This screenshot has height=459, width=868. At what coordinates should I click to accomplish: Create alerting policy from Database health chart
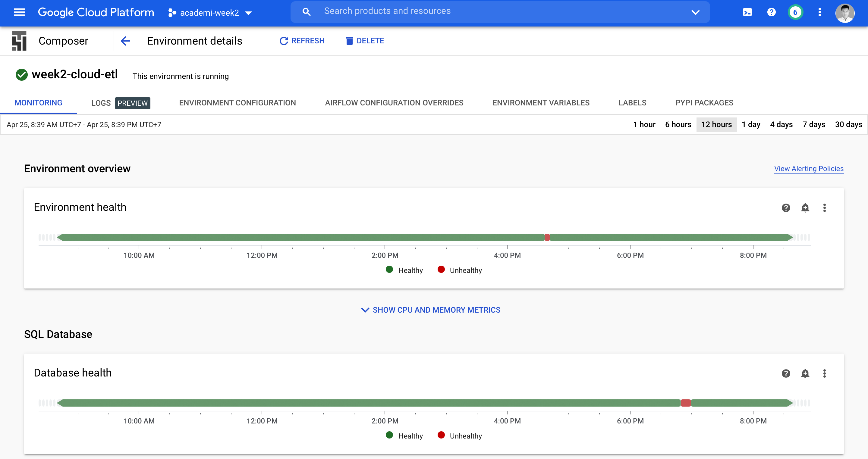(x=805, y=373)
